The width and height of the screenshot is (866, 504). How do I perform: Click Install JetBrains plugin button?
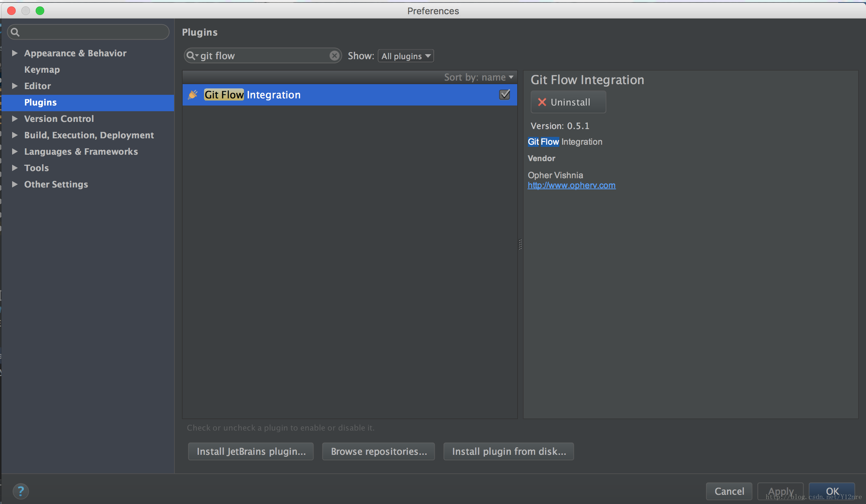pyautogui.click(x=251, y=451)
